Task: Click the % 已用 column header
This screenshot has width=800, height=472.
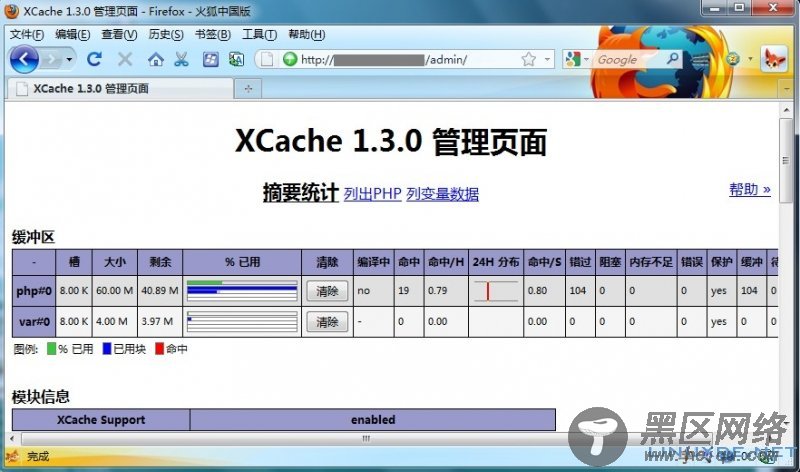Action: 242,262
